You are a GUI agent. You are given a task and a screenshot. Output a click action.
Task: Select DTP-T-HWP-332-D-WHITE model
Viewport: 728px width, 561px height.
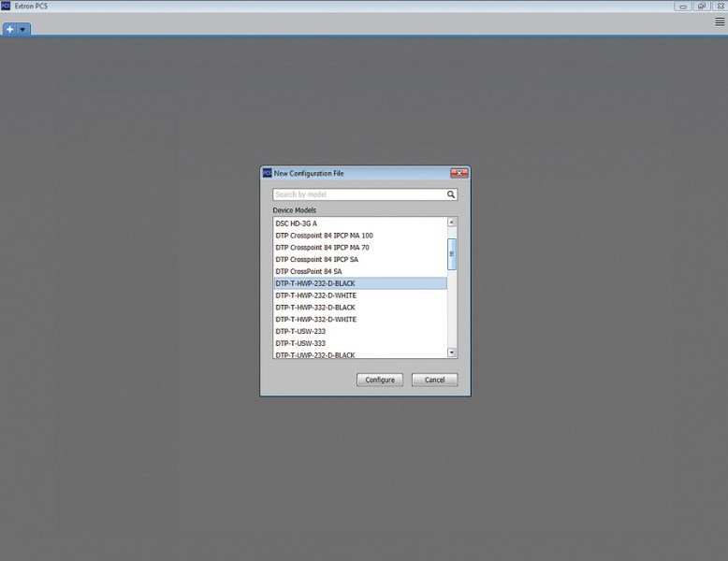pos(360,320)
